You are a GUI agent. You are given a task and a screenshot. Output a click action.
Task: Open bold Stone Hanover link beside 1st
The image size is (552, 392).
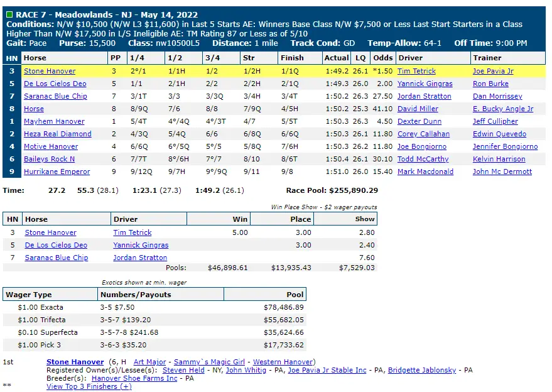tap(75, 362)
